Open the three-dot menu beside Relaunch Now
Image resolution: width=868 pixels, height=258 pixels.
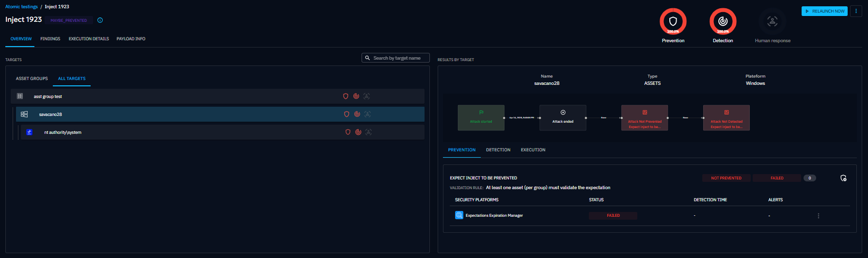pyautogui.click(x=856, y=11)
